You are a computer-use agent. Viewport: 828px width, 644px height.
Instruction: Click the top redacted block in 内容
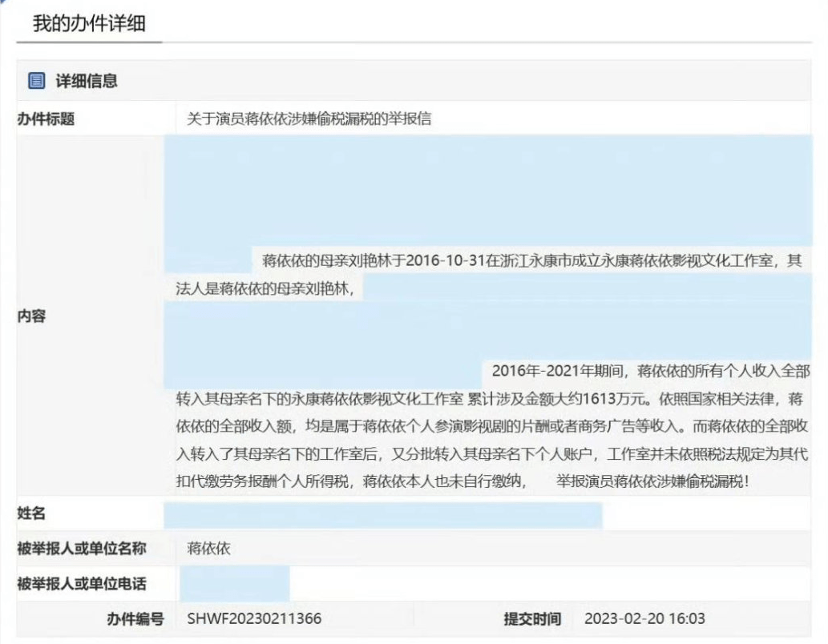click(489, 192)
